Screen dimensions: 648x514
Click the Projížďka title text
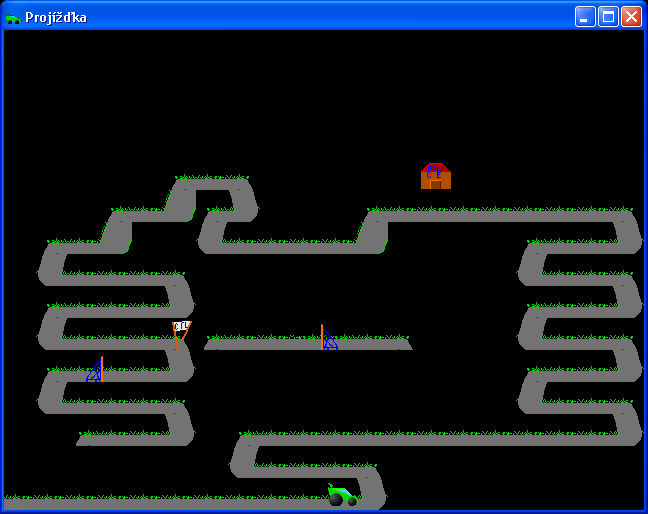tap(56, 17)
